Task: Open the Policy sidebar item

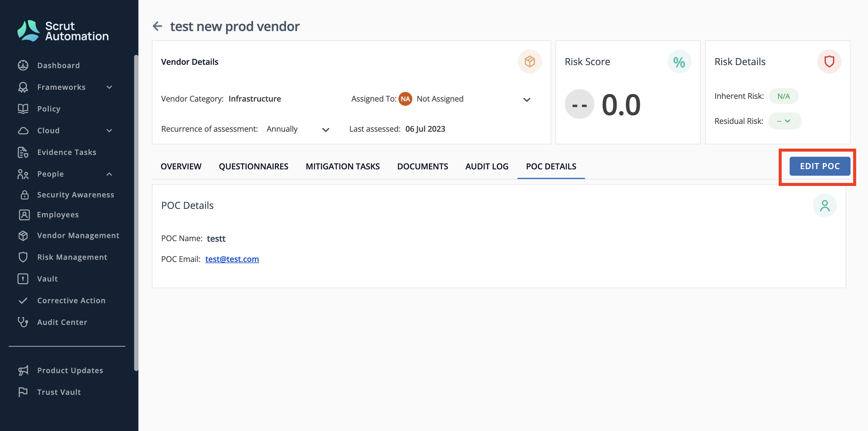Action: click(x=49, y=109)
